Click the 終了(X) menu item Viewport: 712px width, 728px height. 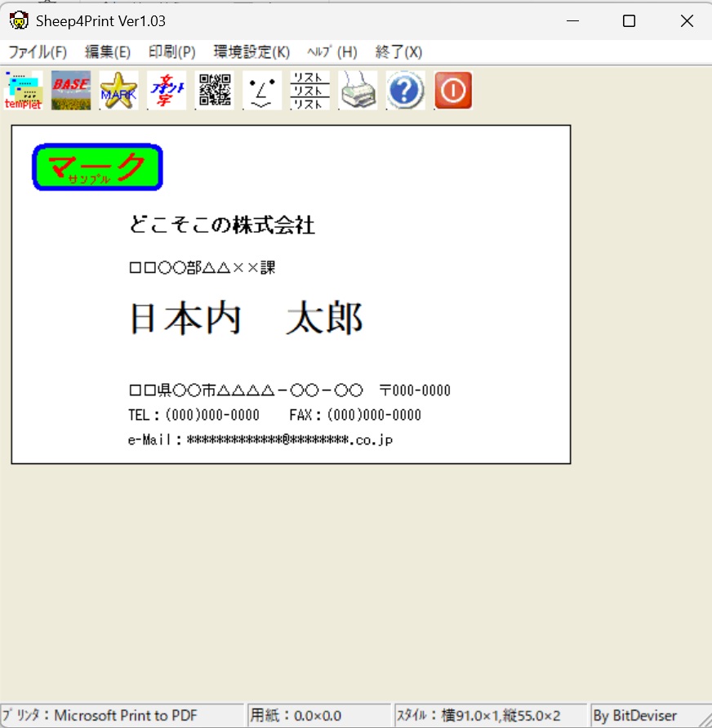(x=398, y=52)
